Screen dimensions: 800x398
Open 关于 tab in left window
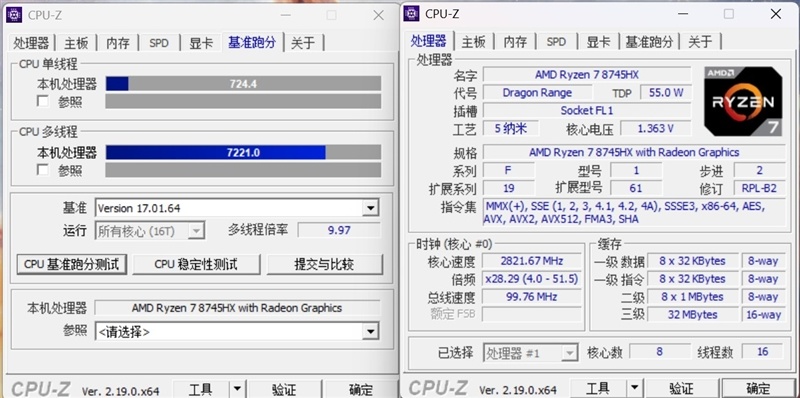pos(303,43)
